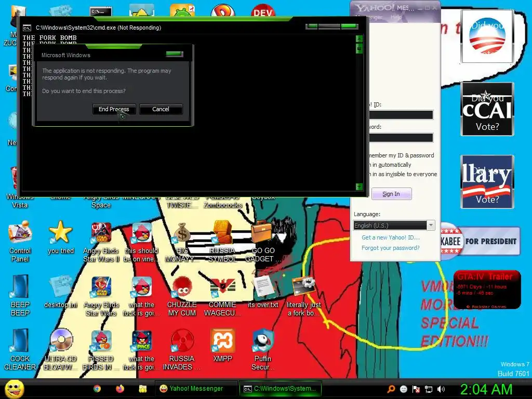Toggle the 'Sign in automatically' option

(x=390, y=165)
